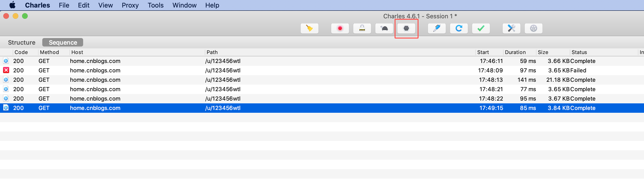Sort by the Host column header
644x179 pixels.
(x=137, y=52)
